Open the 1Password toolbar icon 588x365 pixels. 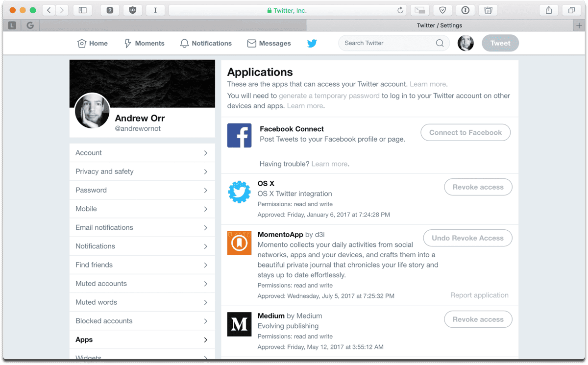click(x=465, y=10)
